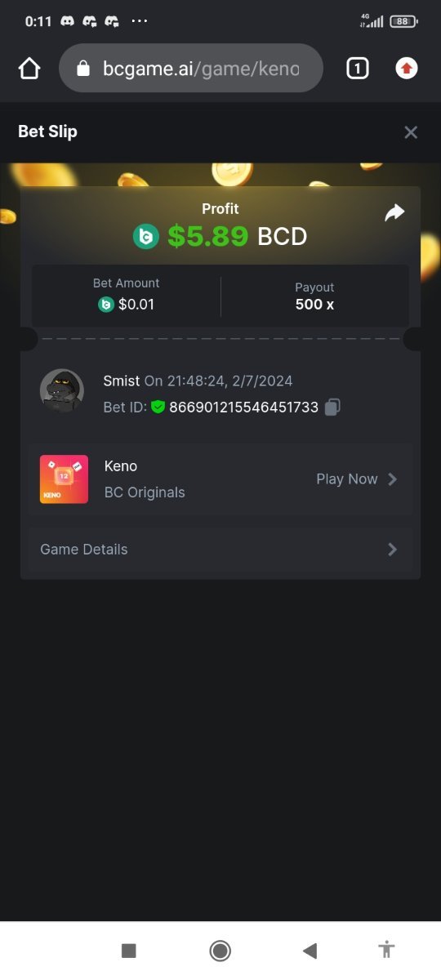Open Smist's gorilla avatar profile
This screenshot has height=980, width=441.
[62, 391]
